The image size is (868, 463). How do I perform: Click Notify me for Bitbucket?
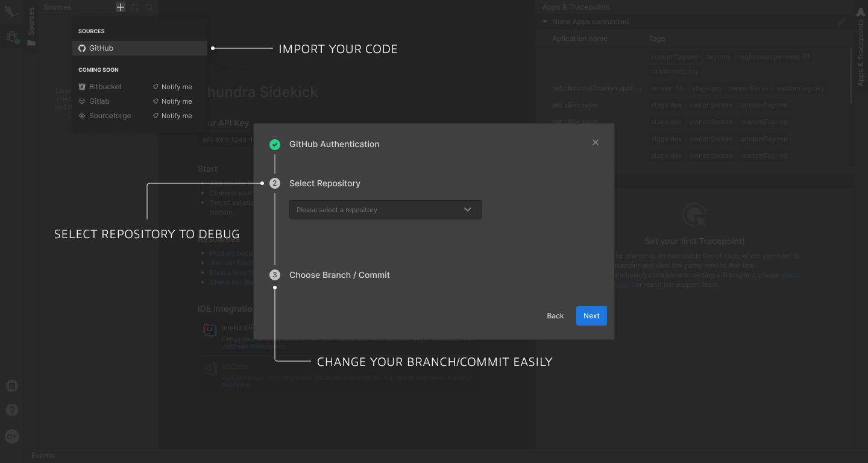point(172,87)
